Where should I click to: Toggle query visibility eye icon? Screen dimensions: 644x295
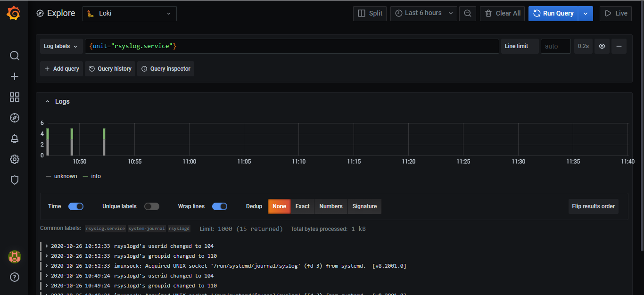pos(602,46)
